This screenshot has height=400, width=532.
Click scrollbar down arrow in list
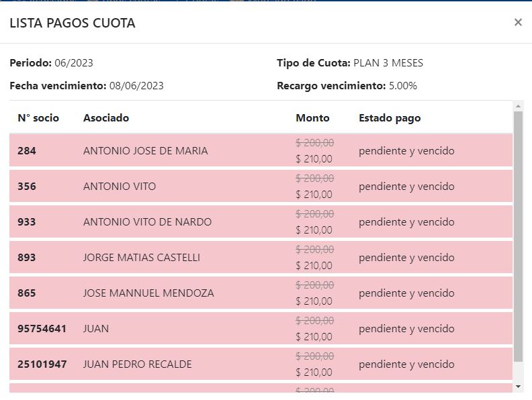click(518, 387)
